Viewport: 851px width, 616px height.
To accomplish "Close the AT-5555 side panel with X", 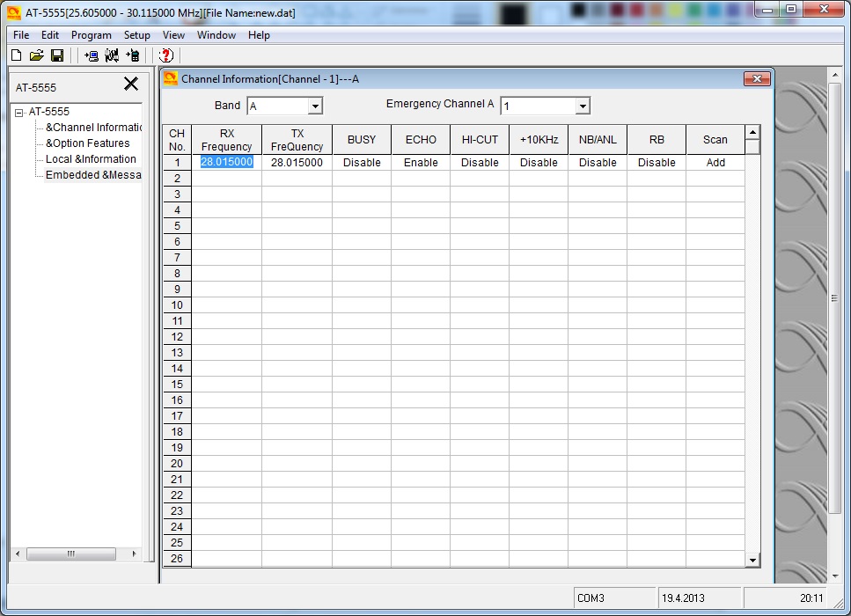I will 130,84.
